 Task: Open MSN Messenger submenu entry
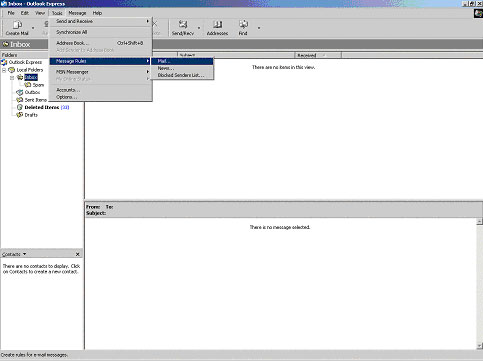pos(101,72)
